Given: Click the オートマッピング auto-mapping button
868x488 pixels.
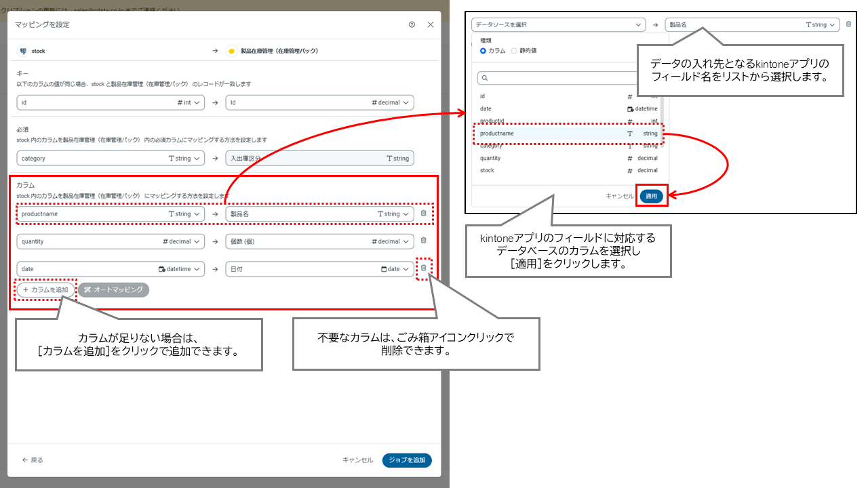Looking at the screenshot, I should click(x=114, y=290).
